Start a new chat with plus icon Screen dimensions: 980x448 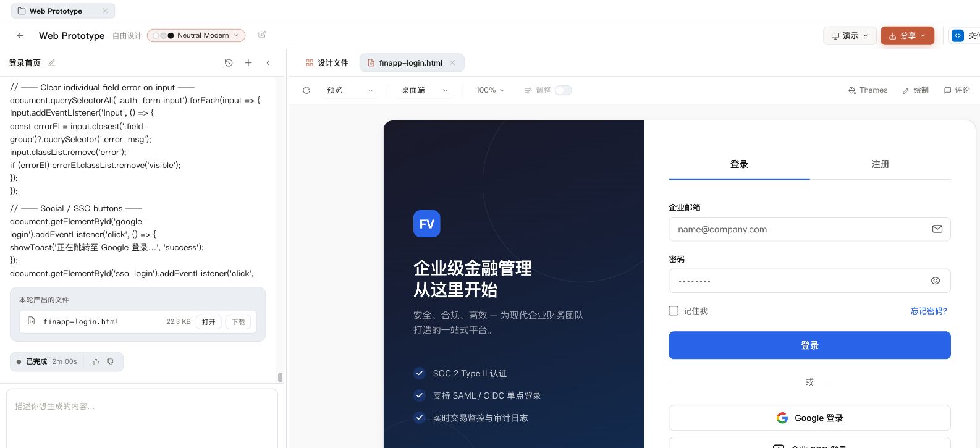coord(248,62)
